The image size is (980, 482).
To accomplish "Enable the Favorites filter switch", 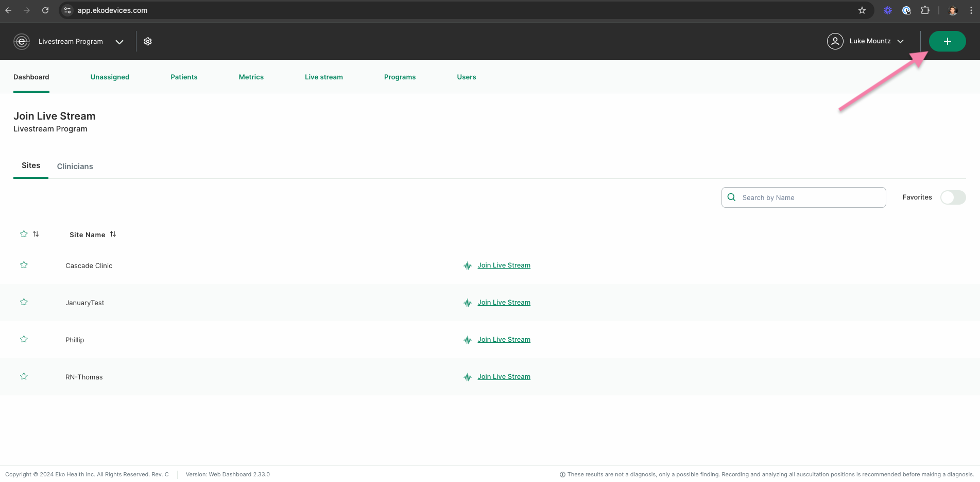I will pyautogui.click(x=953, y=197).
